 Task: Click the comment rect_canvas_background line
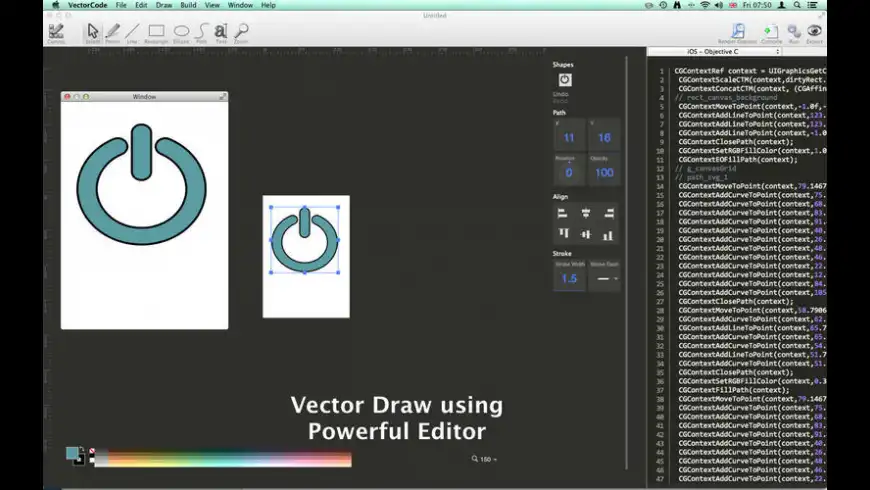[726, 98]
